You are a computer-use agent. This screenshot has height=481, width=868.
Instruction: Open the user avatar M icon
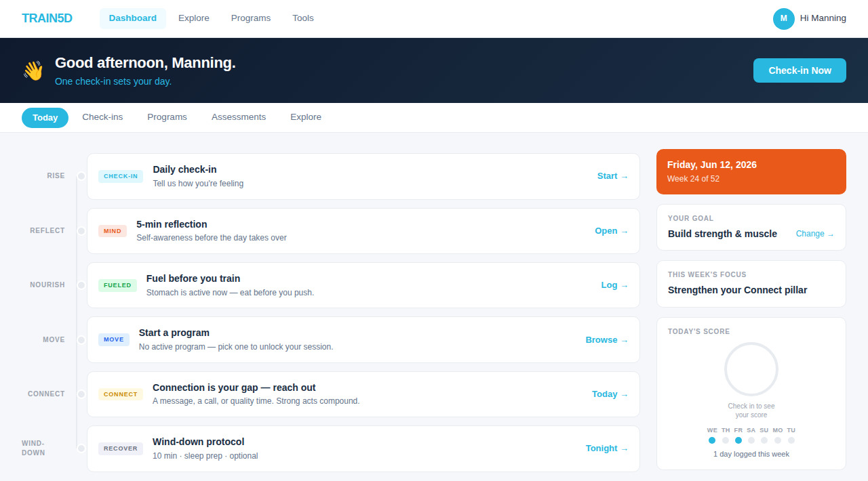pos(784,18)
